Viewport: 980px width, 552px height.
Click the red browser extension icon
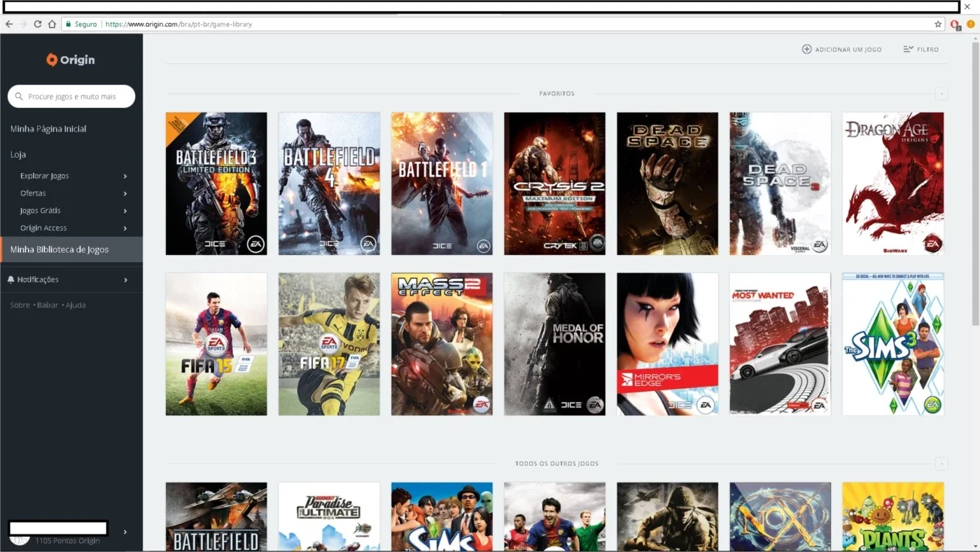pos(955,25)
